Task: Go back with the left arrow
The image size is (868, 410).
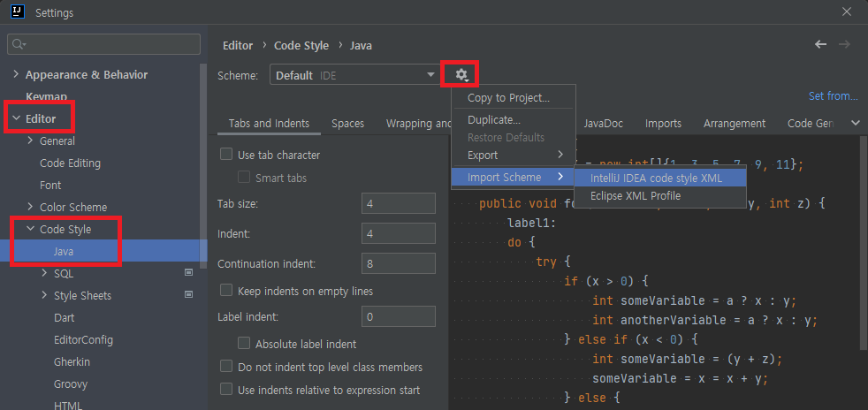Action: (x=820, y=45)
